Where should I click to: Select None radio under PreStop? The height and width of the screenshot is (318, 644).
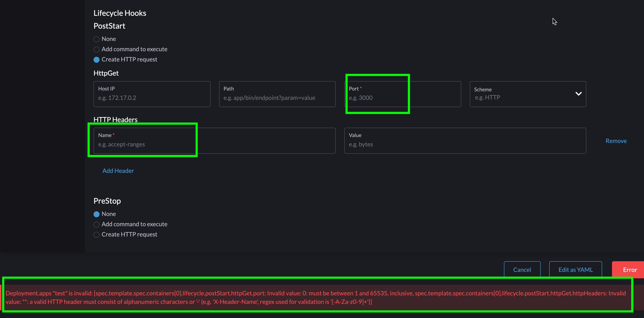pos(96,214)
